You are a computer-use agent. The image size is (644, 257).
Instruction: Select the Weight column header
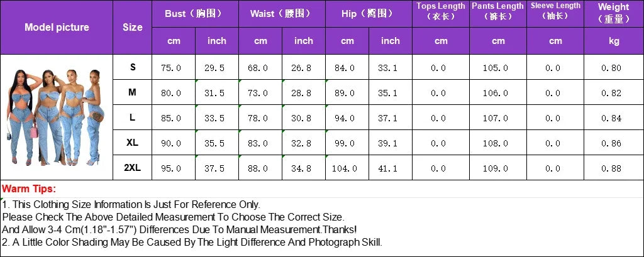[x=613, y=13]
